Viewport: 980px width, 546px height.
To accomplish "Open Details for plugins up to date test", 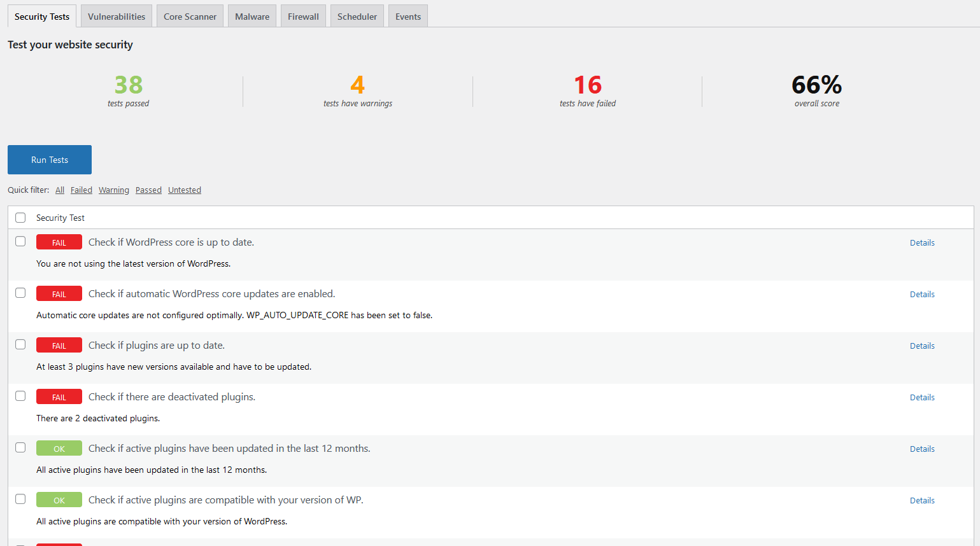I will pyautogui.click(x=922, y=346).
